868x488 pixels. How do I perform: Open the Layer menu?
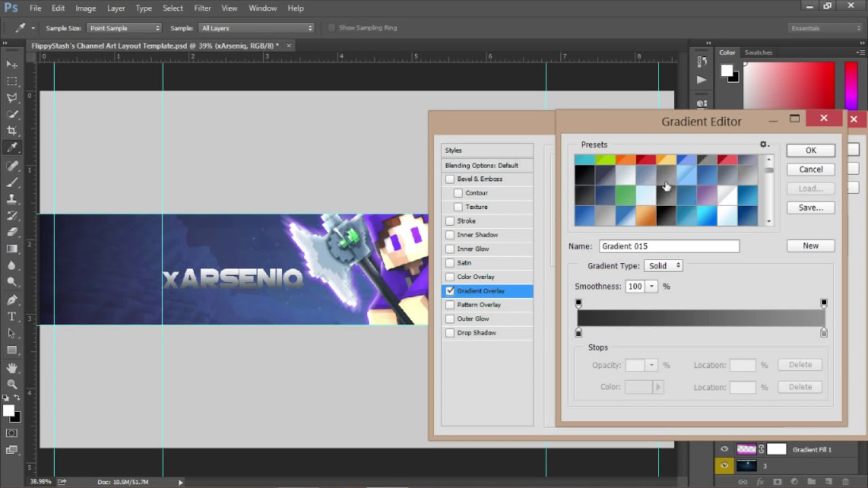pyautogui.click(x=116, y=8)
